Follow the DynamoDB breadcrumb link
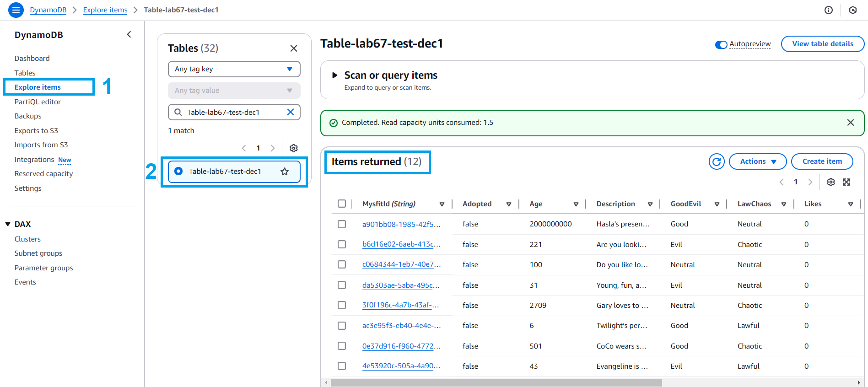The width and height of the screenshot is (868, 387). [x=48, y=10]
